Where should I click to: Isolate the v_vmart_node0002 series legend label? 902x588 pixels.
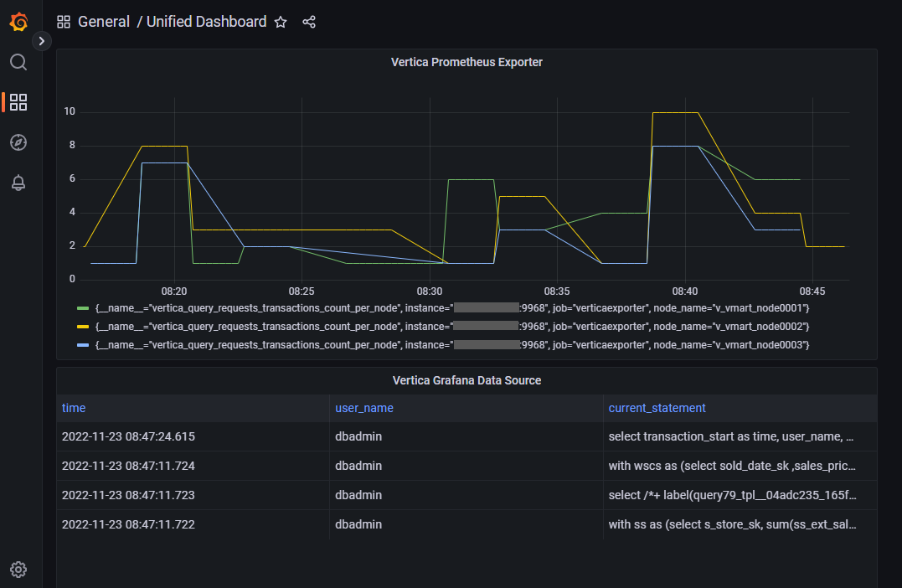pos(452,327)
